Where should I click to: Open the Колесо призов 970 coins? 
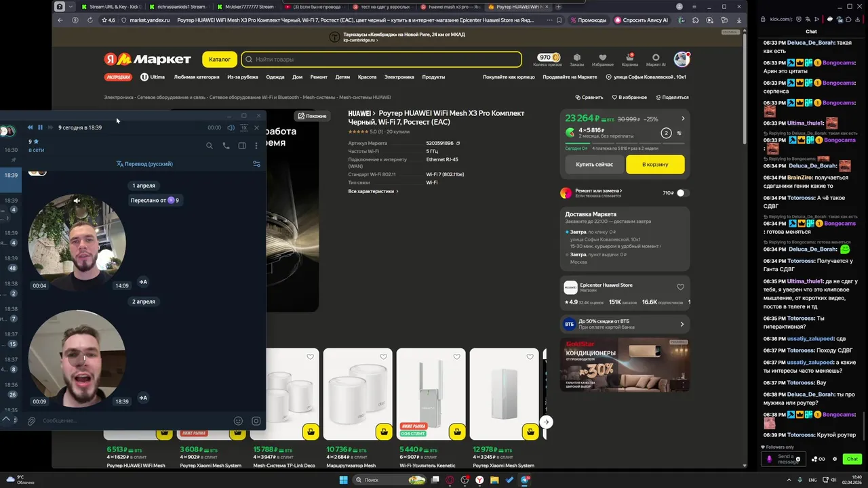click(x=547, y=60)
